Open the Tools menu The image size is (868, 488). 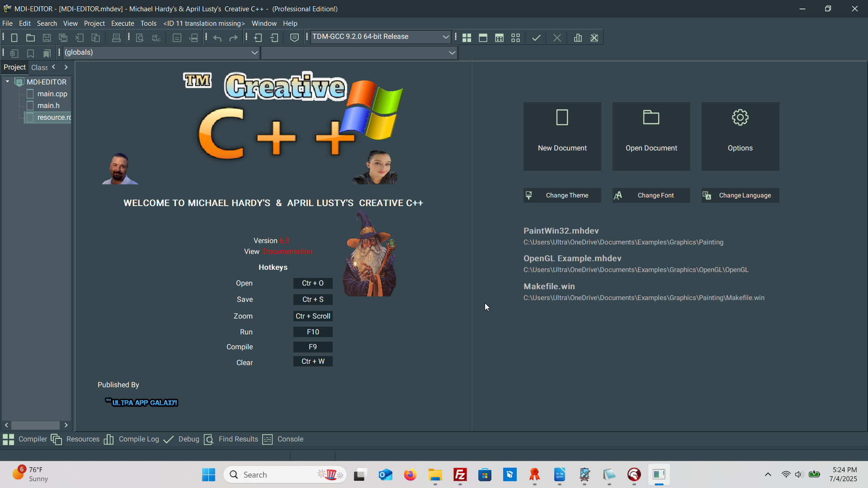[x=148, y=23]
